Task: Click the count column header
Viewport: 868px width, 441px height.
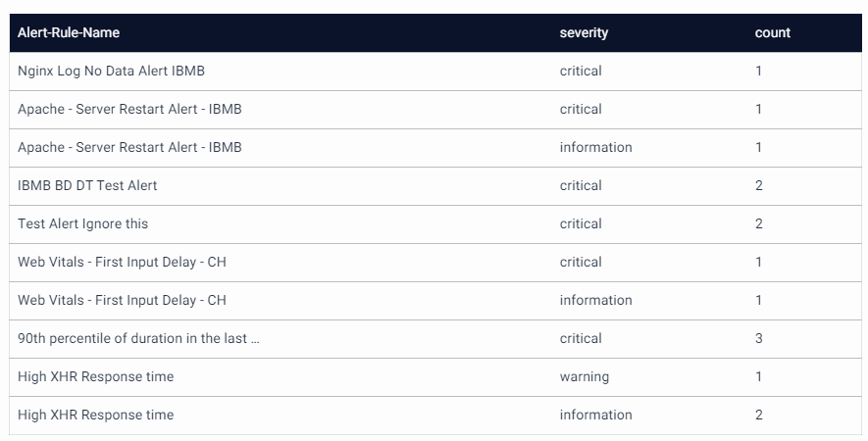Action: click(x=772, y=32)
